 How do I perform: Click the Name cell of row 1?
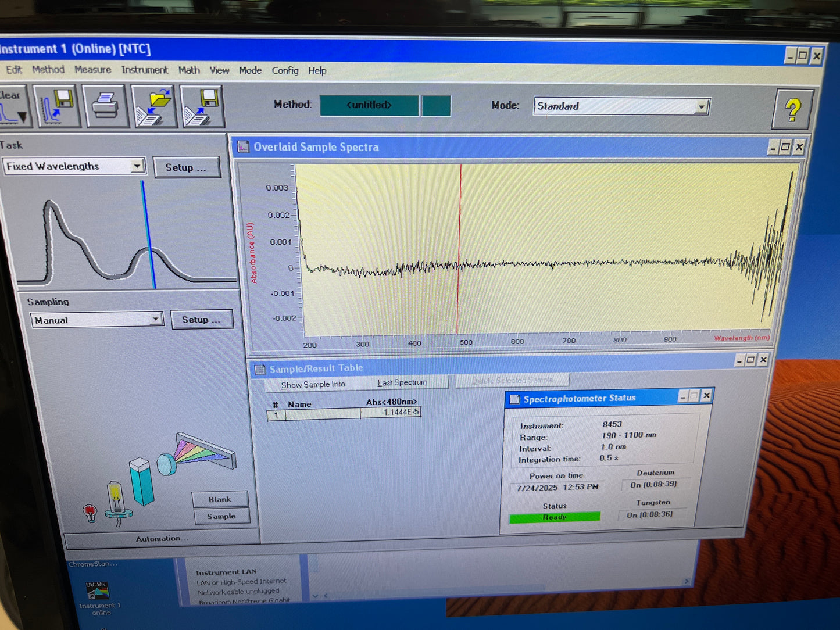click(322, 414)
